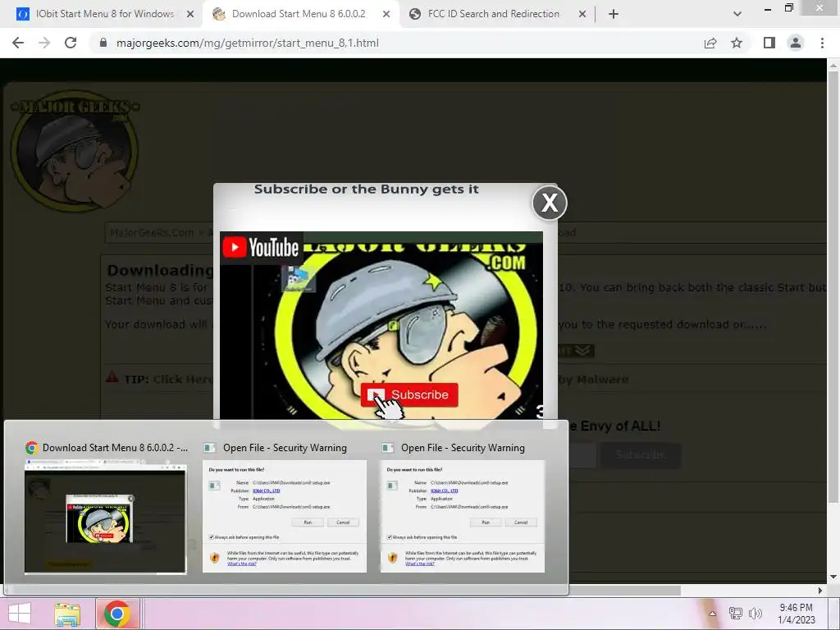The width and height of the screenshot is (840, 630).
Task: Click the red YouTube Subscribe button
Action: 409,395
